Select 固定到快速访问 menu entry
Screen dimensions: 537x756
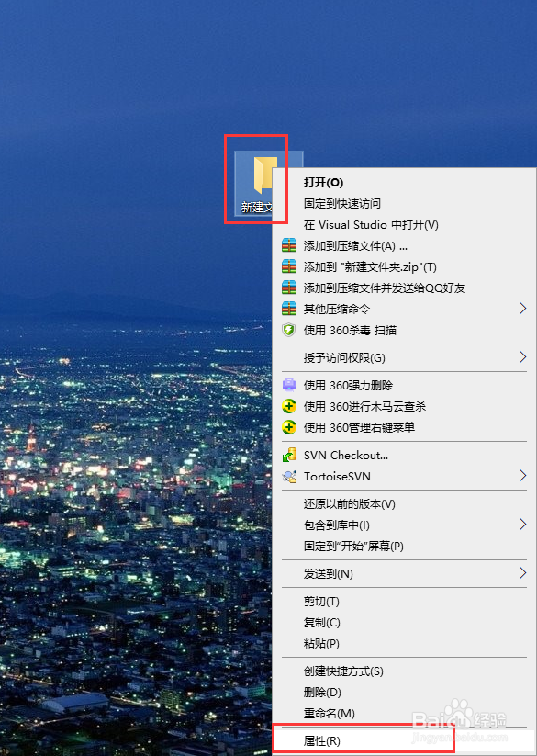(x=405, y=203)
